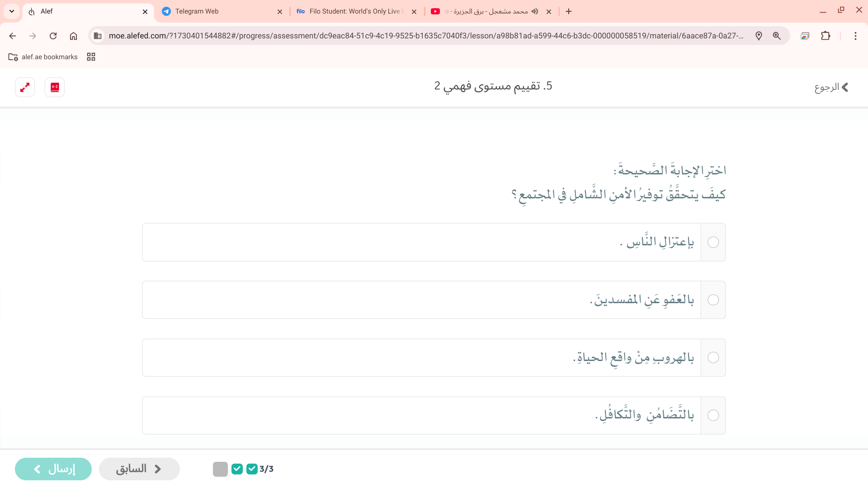Open the tab search dropdown arrow
The width and height of the screenshot is (868, 488).
coord(12,11)
